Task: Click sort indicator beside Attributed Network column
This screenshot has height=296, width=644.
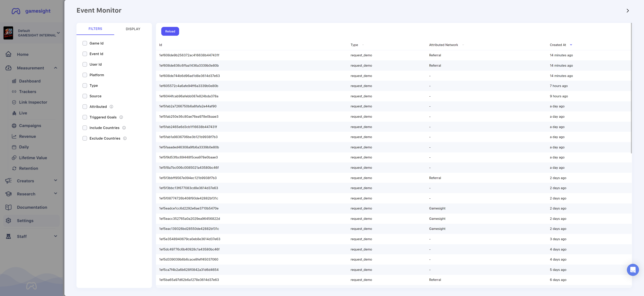Action: [x=463, y=45]
